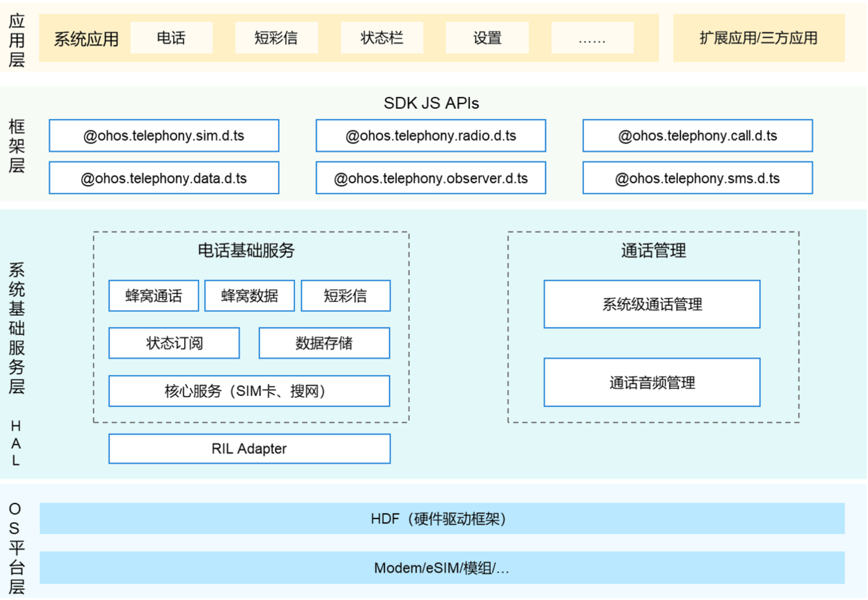Viewport: 868px width, 600px height.
Task: Click the 状态订阅 module box
Action: click(x=174, y=343)
